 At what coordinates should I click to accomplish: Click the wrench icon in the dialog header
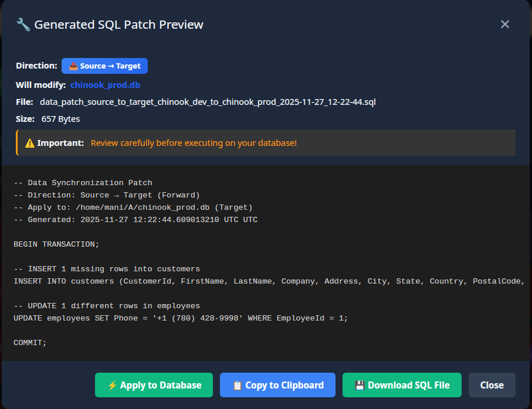pos(22,24)
